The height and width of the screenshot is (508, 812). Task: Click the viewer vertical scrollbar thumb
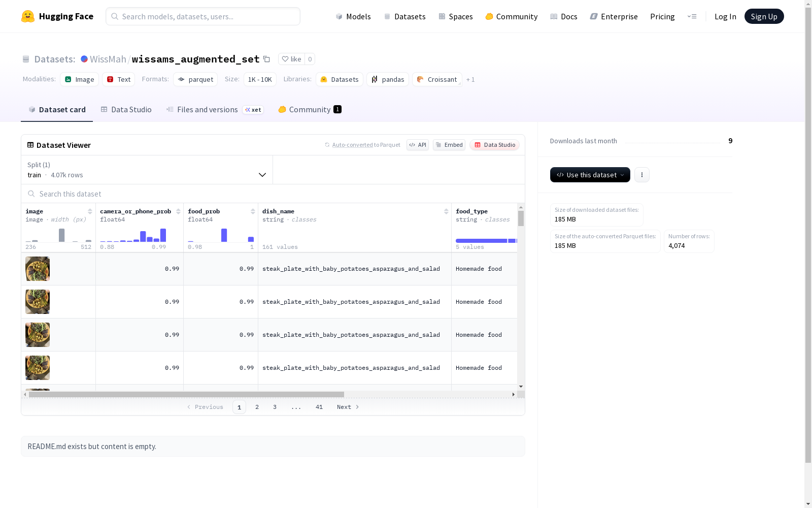pyautogui.click(x=521, y=218)
